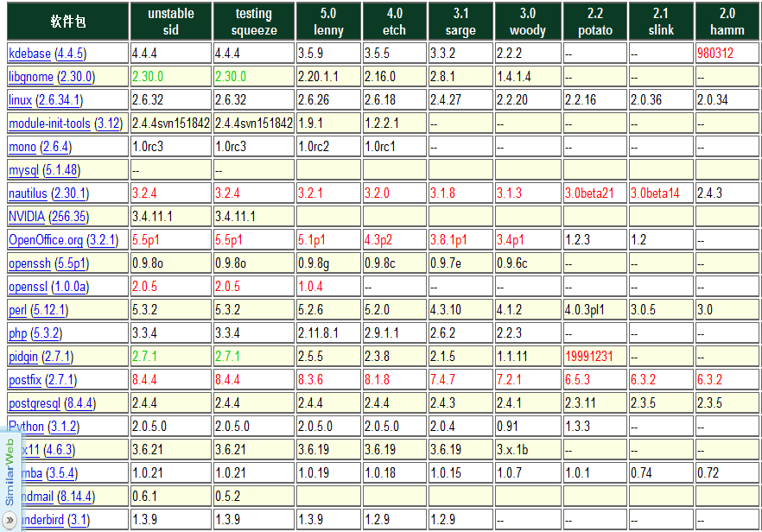Follow the nautilus 2.30.1 version link
This screenshot has height=532, width=762.
tap(70, 193)
